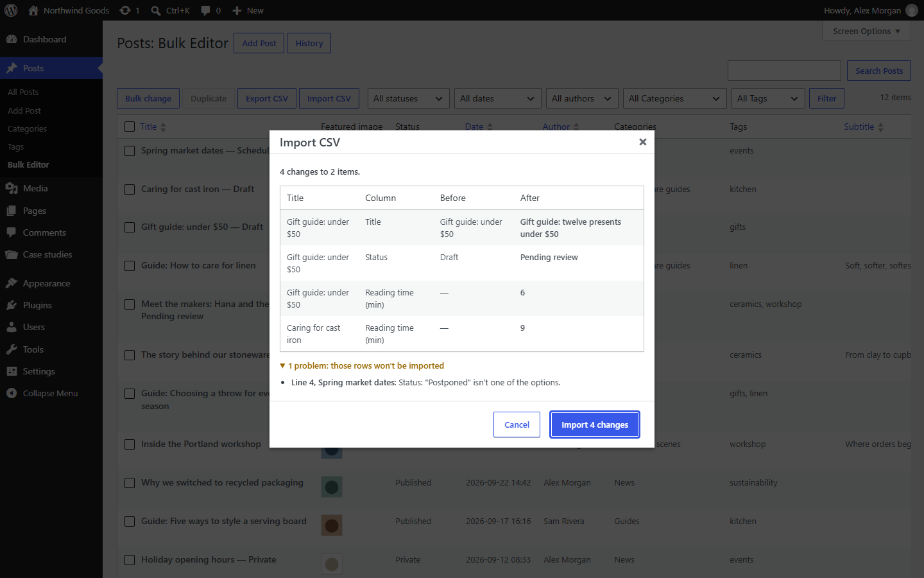The image size is (924, 578).
Task: Open the All authors dropdown
Action: point(582,98)
